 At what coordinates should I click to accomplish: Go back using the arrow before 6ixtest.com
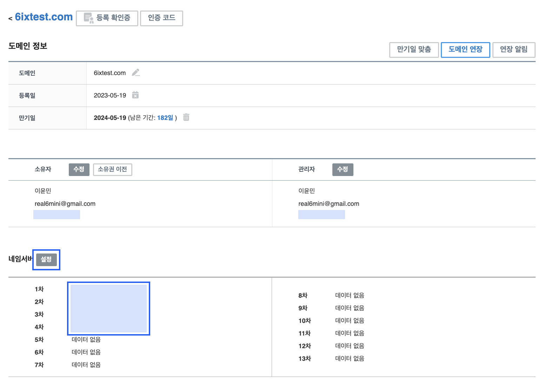(x=10, y=18)
